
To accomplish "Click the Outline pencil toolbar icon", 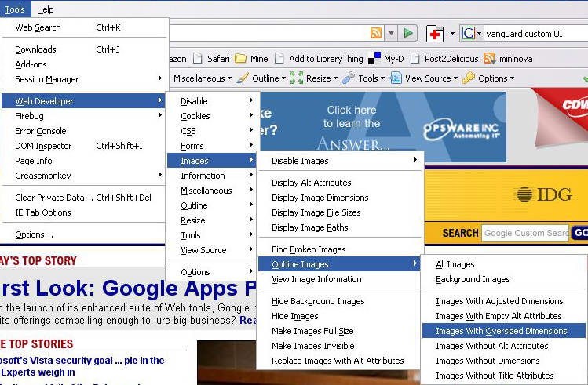I will coord(243,78).
